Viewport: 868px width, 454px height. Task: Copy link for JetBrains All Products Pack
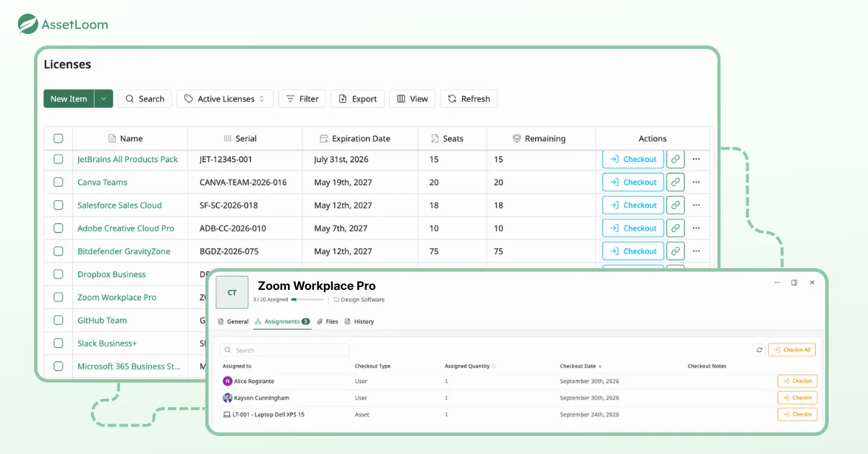(x=675, y=159)
